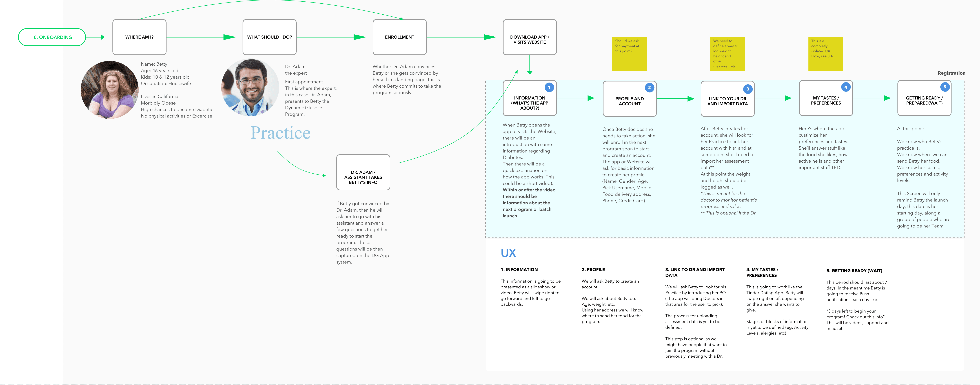Select DOWNLOAD APP / VISITS WEBSITE box
980x385 pixels.
point(530,37)
